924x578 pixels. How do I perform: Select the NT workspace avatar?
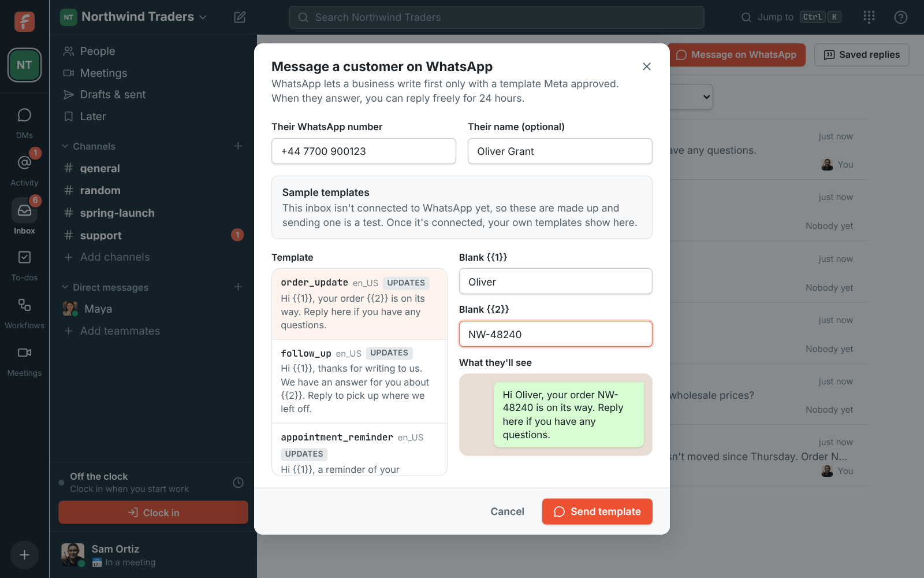[24, 65]
